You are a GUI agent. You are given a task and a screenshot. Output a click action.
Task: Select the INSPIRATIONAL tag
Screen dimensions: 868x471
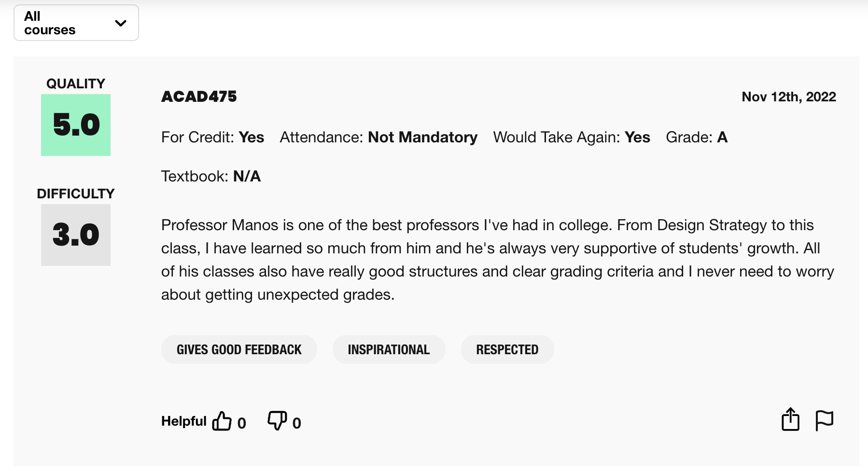pyautogui.click(x=389, y=349)
